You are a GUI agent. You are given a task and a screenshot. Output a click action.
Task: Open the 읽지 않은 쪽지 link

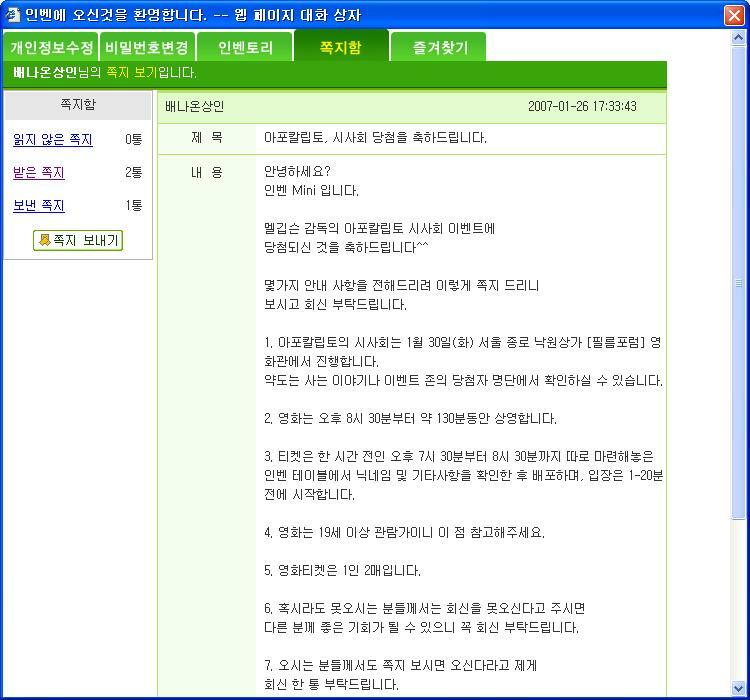pyautogui.click(x=53, y=139)
